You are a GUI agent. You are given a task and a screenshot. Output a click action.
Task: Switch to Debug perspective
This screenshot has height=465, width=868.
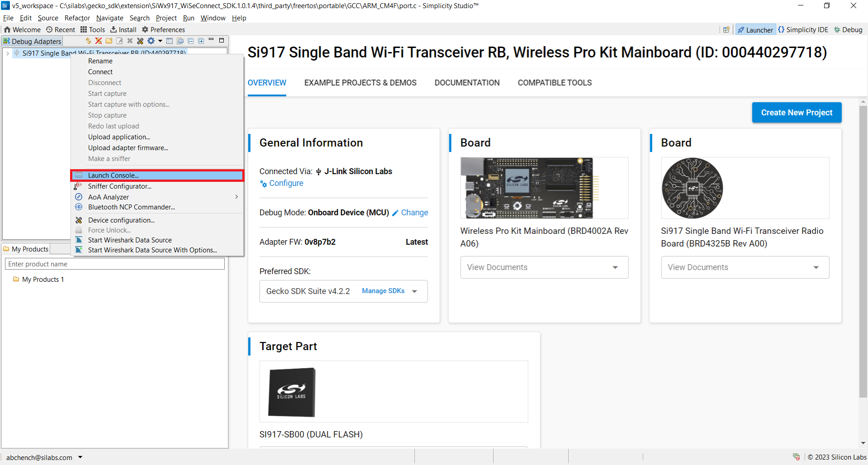coord(849,30)
